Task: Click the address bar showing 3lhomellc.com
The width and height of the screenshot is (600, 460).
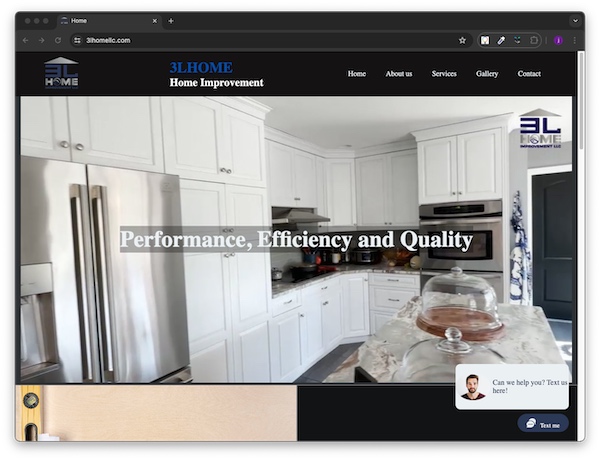Action: (x=260, y=40)
